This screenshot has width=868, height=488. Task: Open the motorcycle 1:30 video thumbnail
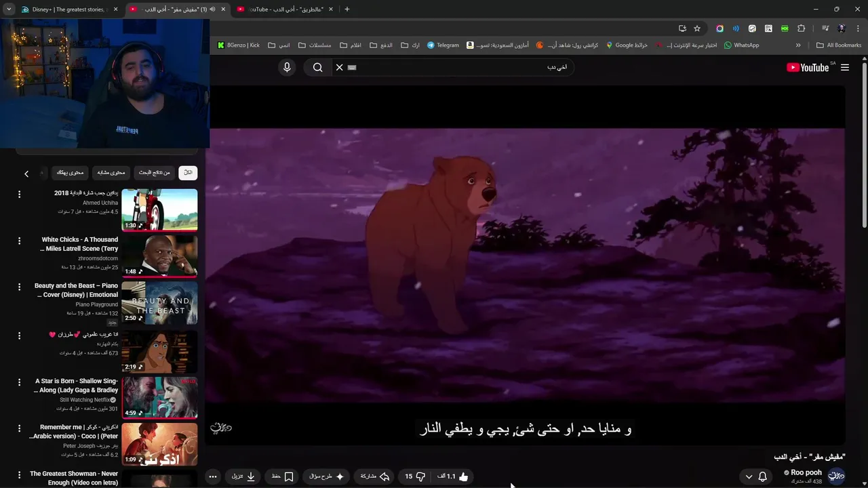point(159,210)
